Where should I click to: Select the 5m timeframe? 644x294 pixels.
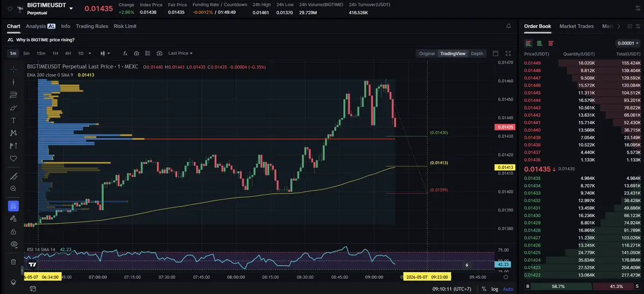[26, 53]
